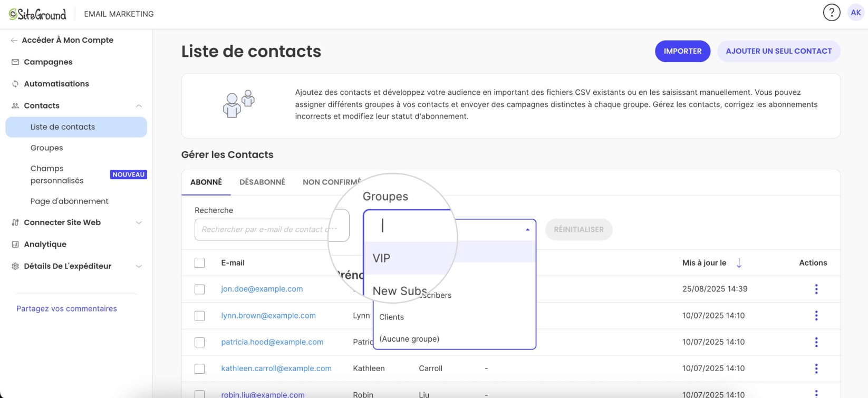
Task: Open actions menu for patricia.hood@example.com
Action: (x=816, y=342)
